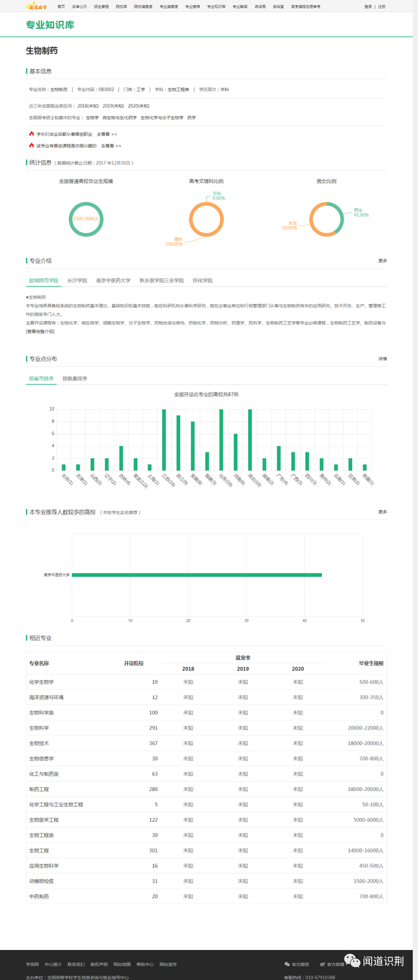Click 去看看 >> after 学长们毕业后都从事哪些职业
Screen dimensions: 418x980
tap(107, 133)
